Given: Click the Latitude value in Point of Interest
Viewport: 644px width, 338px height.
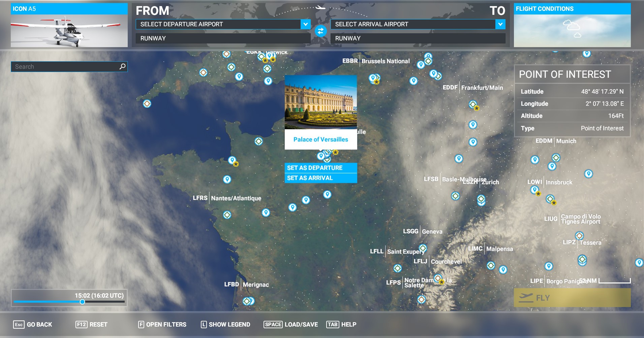Looking at the screenshot, I should (x=602, y=92).
